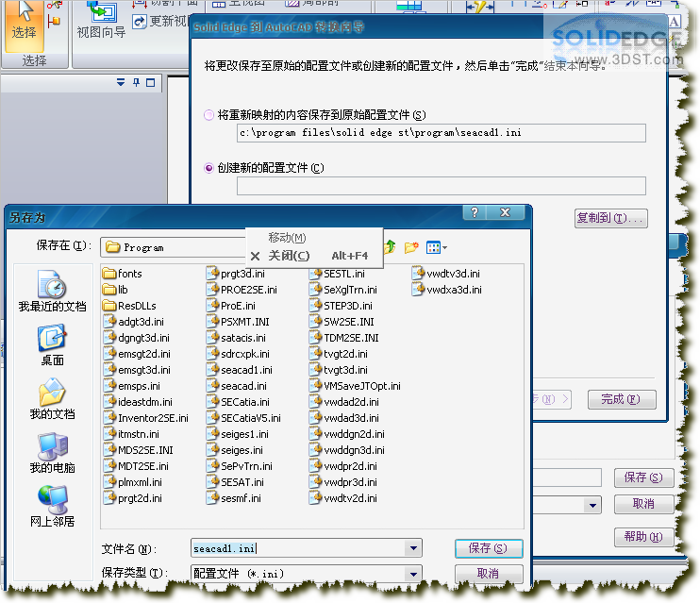Open Network Neighborhood shortcut
The width and height of the screenshot is (700, 603).
click(52, 506)
